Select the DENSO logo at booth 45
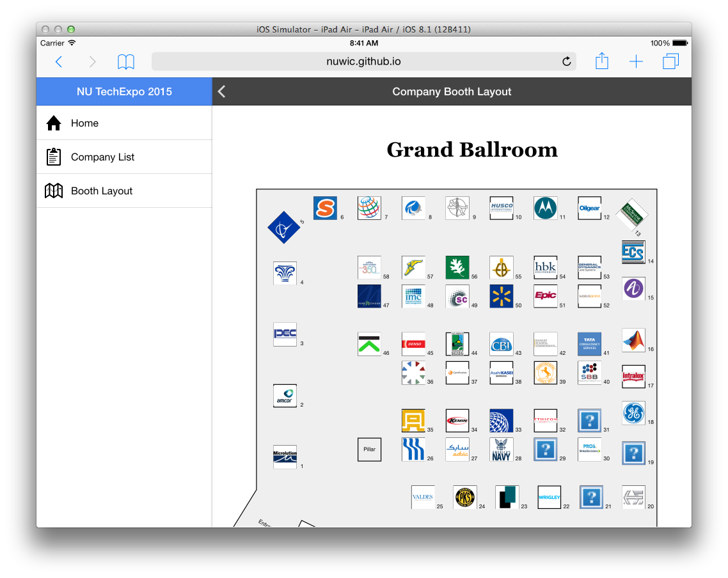This screenshot has height=578, width=728. coord(413,344)
